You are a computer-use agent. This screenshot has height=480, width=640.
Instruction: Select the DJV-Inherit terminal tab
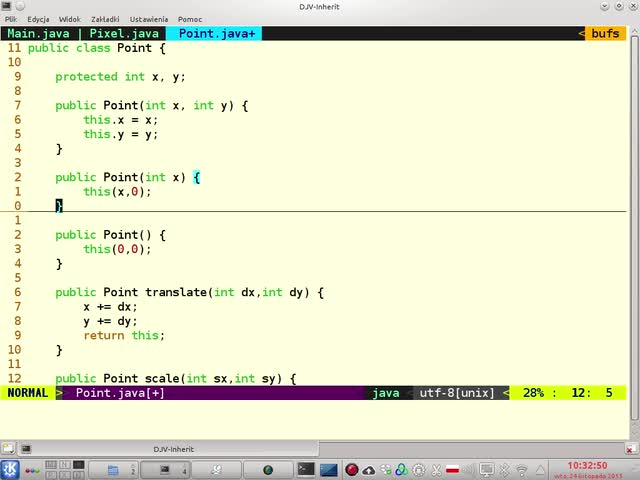pyautogui.click(x=173, y=449)
